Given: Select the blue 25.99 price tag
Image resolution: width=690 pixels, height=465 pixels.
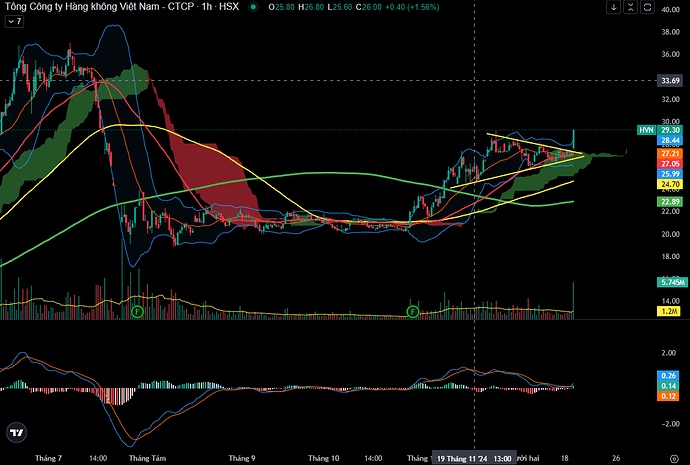Looking at the screenshot, I should 670,174.
